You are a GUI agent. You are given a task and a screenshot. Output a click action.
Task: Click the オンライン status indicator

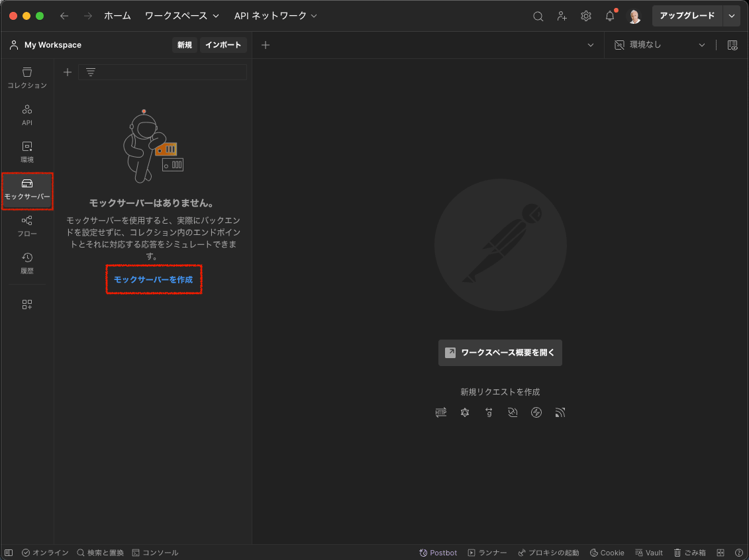point(46,553)
